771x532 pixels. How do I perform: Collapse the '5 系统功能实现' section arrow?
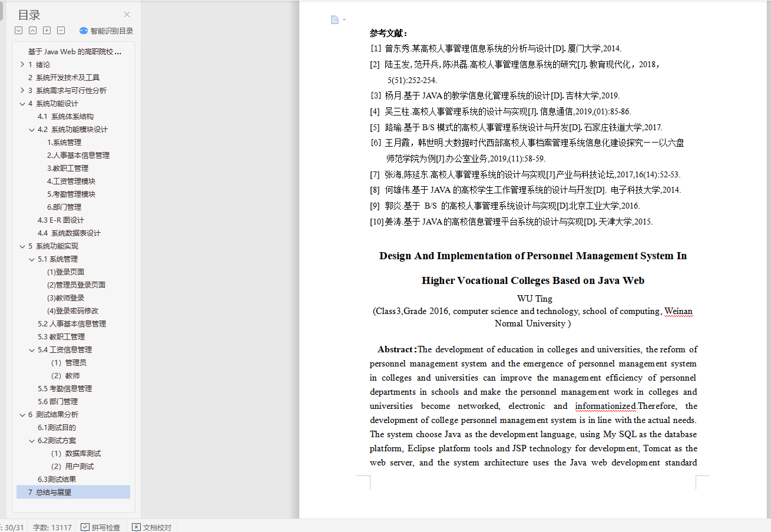click(x=22, y=246)
